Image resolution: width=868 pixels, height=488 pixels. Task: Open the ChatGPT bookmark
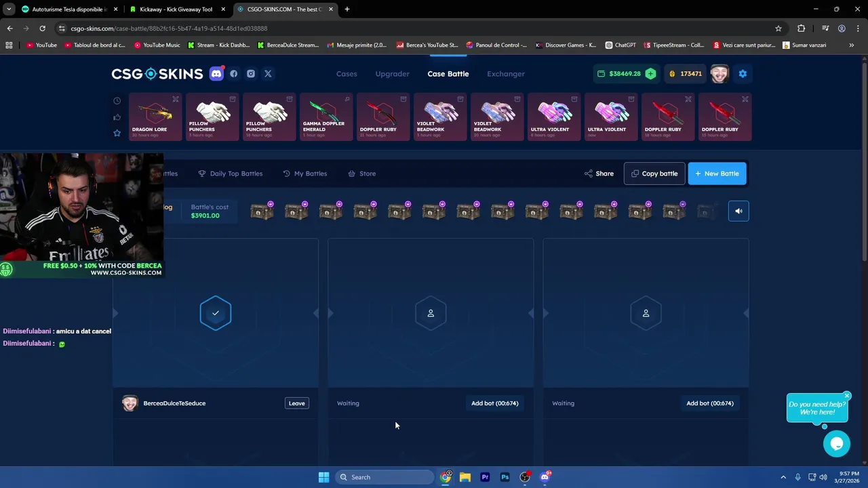point(620,45)
